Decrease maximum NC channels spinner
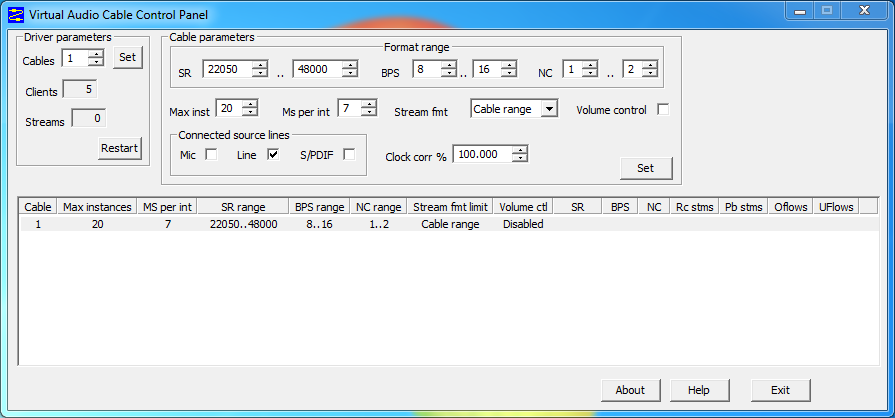The height and width of the screenshot is (418, 895). click(x=650, y=73)
